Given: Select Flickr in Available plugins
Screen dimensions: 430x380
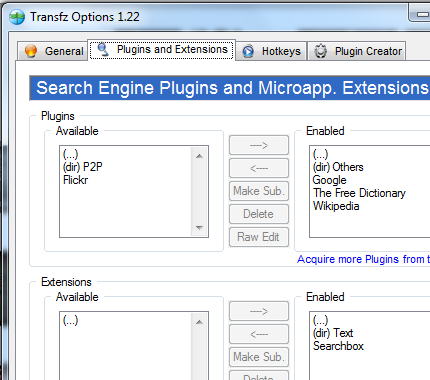Looking at the screenshot, I should click(75, 180).
